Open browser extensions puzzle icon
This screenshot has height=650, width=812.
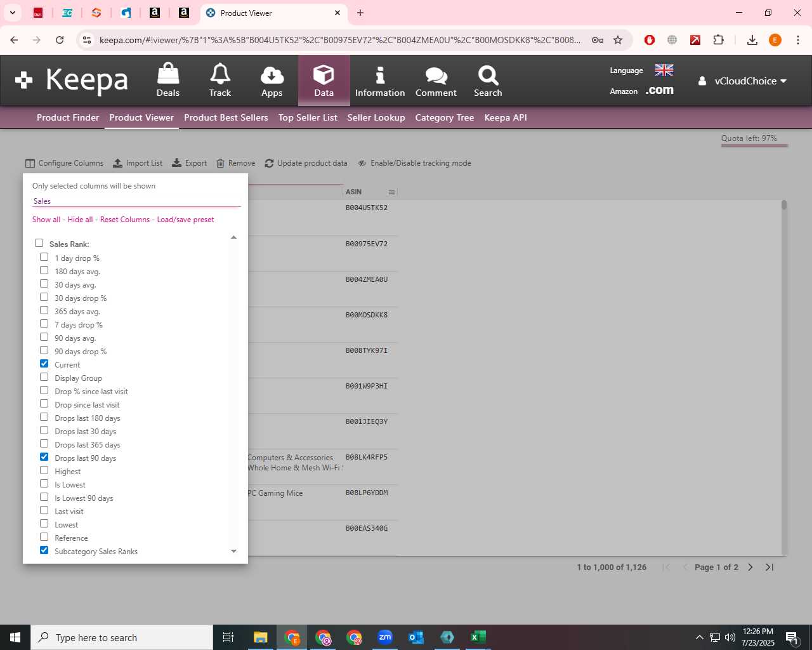coord(718,40)
